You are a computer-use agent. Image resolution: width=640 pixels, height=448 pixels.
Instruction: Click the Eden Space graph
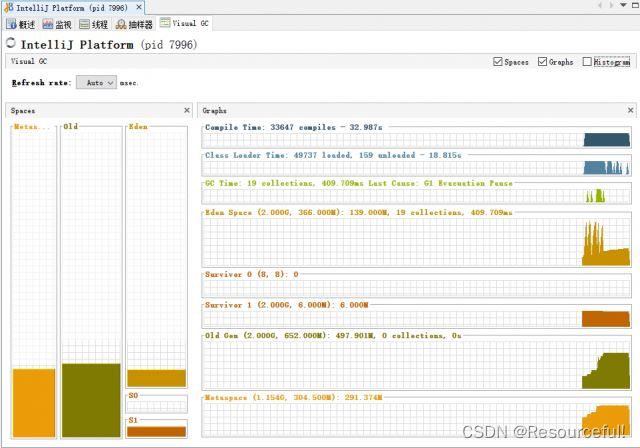point(416,242)
